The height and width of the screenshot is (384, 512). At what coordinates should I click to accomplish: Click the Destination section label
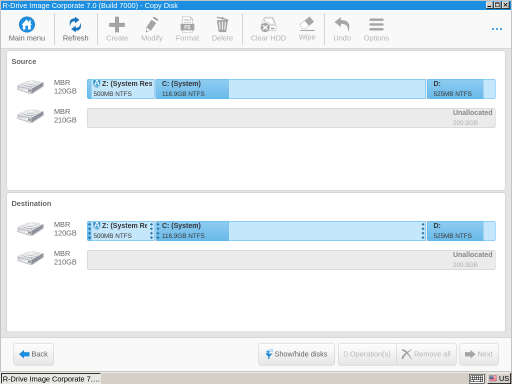tap(31, 203)
